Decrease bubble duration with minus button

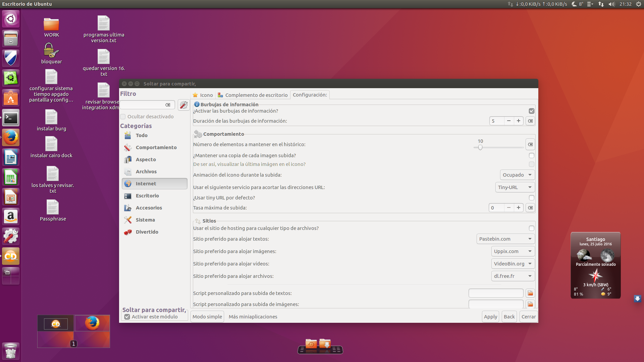(509, 121)
